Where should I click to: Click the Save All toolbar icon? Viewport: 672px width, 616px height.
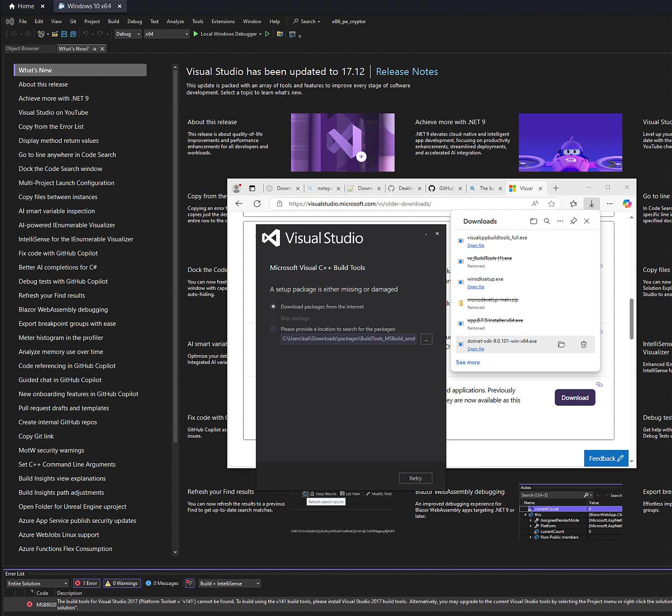73,34
